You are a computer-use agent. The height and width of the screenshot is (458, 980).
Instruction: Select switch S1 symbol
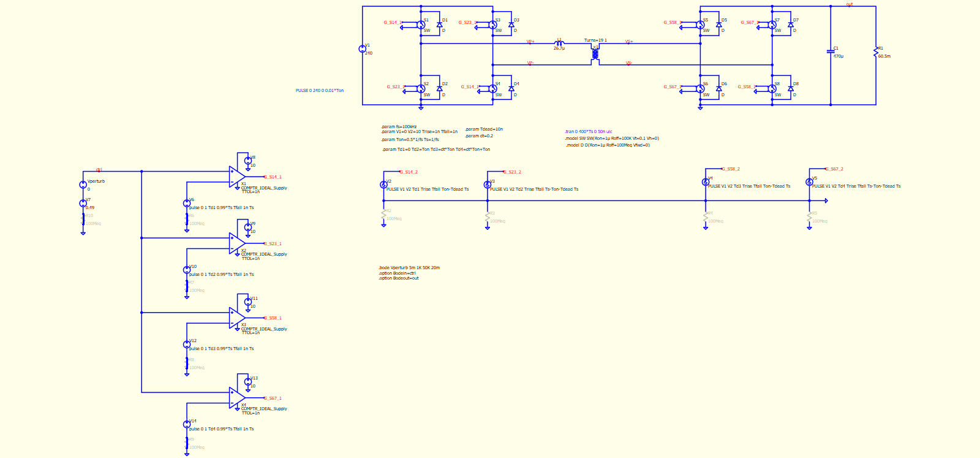tap(421, 25)
